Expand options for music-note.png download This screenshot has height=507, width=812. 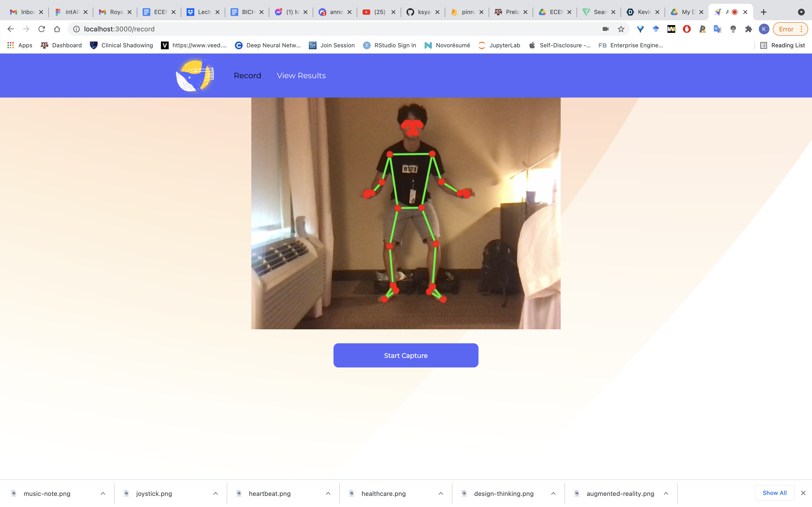tap(103, 493)
